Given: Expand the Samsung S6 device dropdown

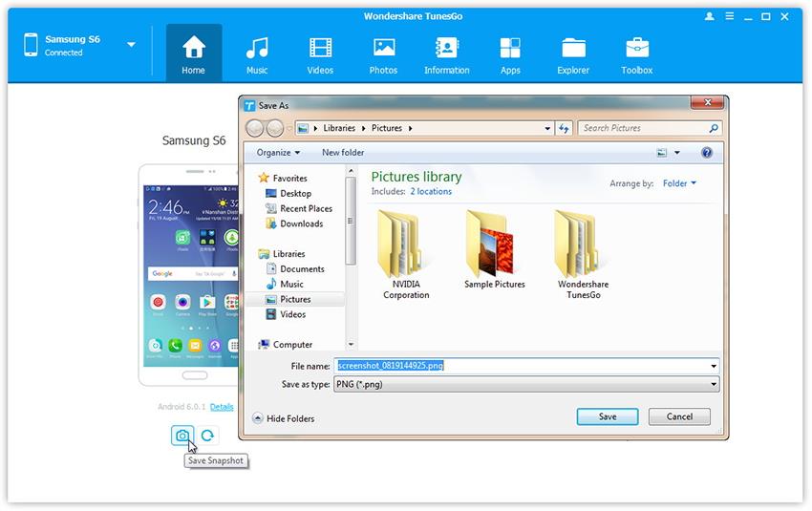Looking at the screenshot, I should (x=131, y=45).
